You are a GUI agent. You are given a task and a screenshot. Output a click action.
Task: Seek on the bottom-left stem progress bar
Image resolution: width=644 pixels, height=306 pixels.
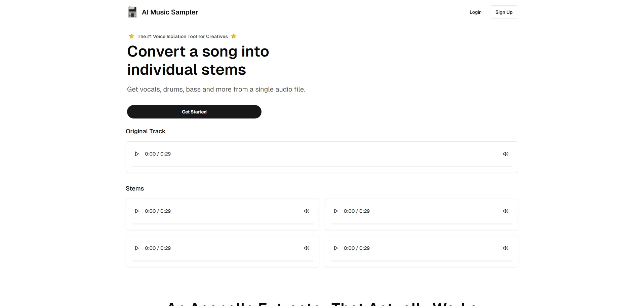[x=222, y=261]
